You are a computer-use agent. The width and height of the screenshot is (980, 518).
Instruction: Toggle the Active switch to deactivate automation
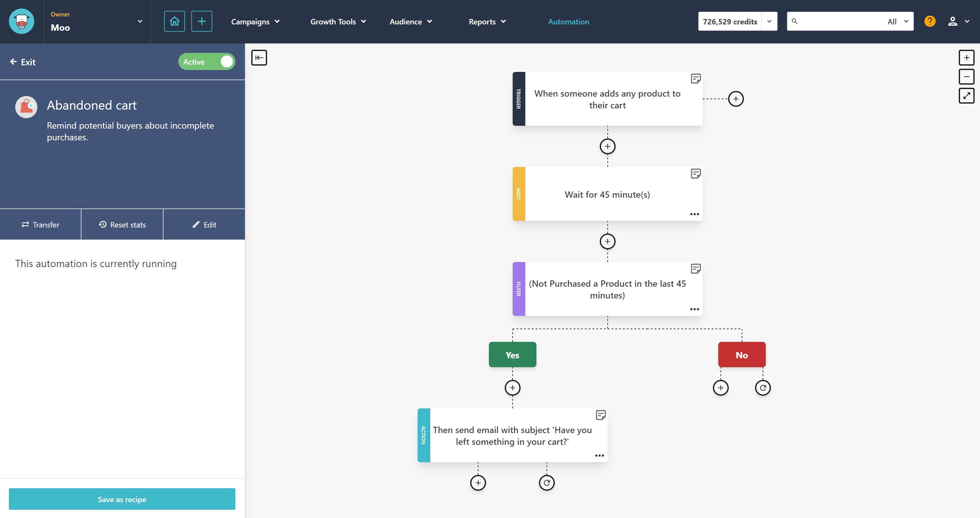point(225,61)
